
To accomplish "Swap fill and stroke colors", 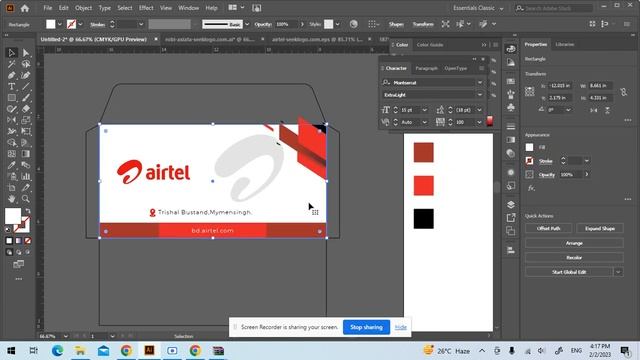I will [x=28, y=211].
